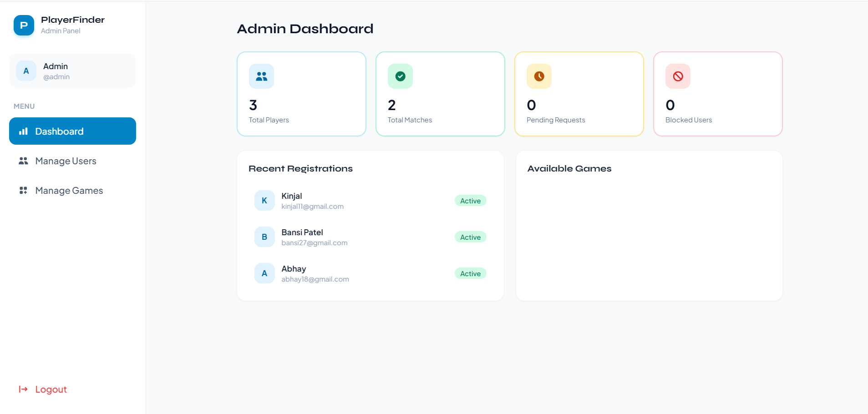Screen dimensions: 868x414
Task: Click the email kinjal11@gmail.com
Action: pyautogui.click(x=313, y=207)
